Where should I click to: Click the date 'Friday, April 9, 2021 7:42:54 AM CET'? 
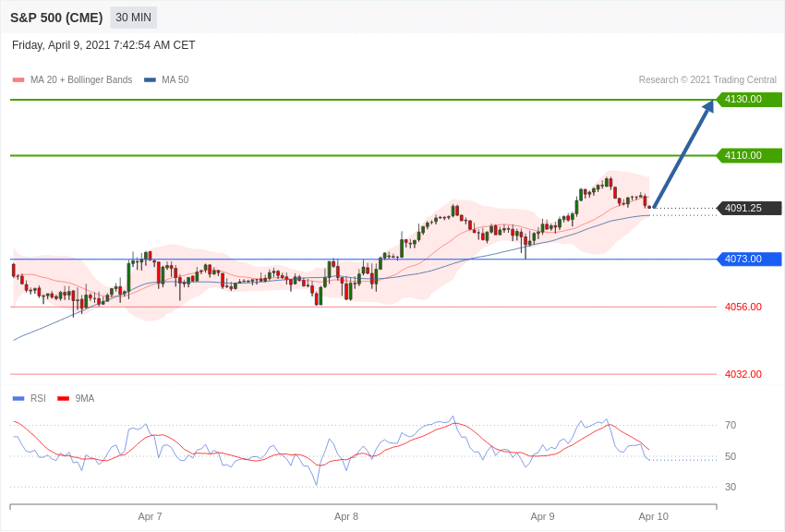point(103,45)
